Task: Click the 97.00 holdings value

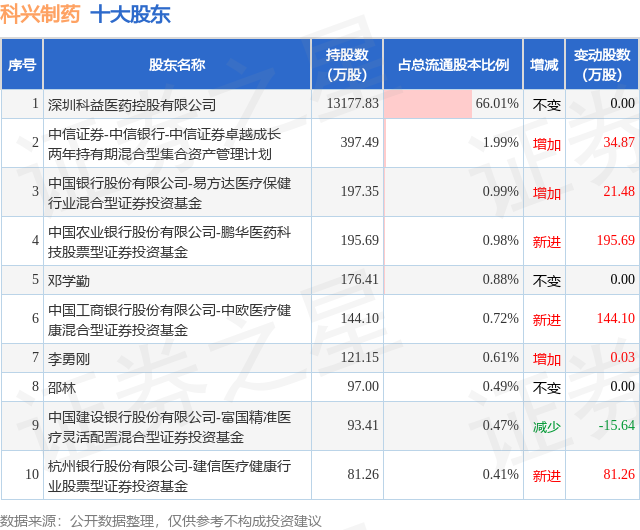Action: pyautogui.click(x=363, y=387)
